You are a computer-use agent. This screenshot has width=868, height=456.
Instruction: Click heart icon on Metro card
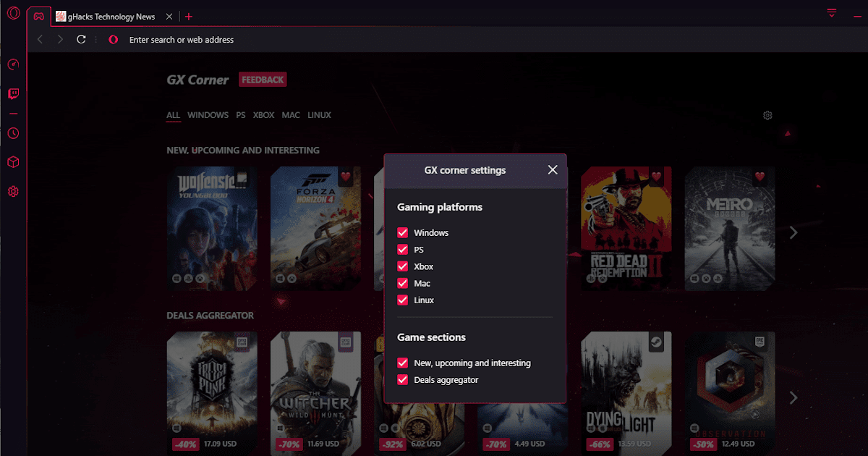point(760,177)
